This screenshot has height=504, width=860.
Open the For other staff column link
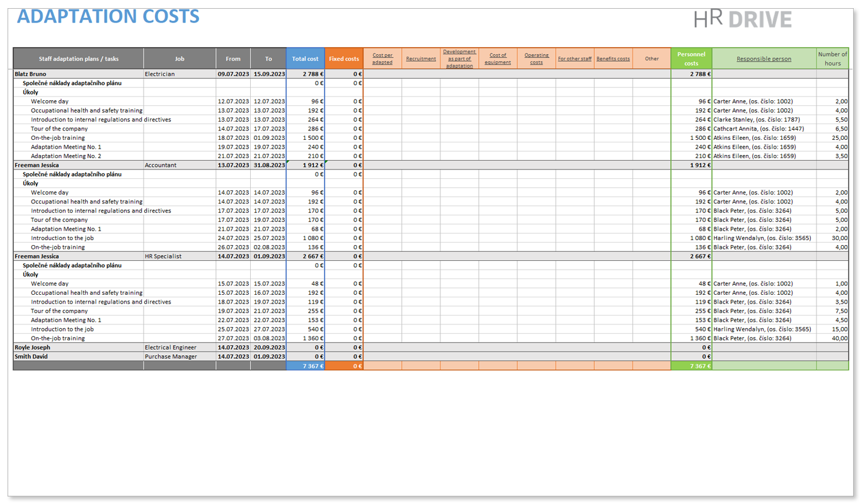pos(574,58)
